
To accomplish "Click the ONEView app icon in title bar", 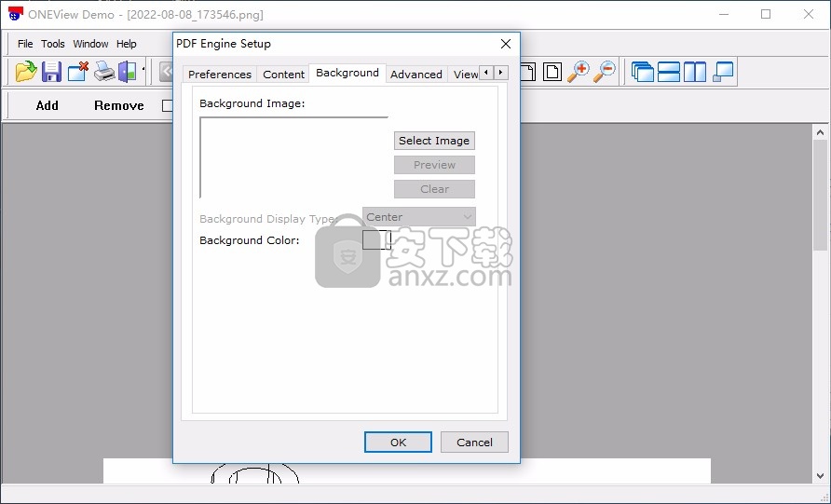I will coord(15,14).
